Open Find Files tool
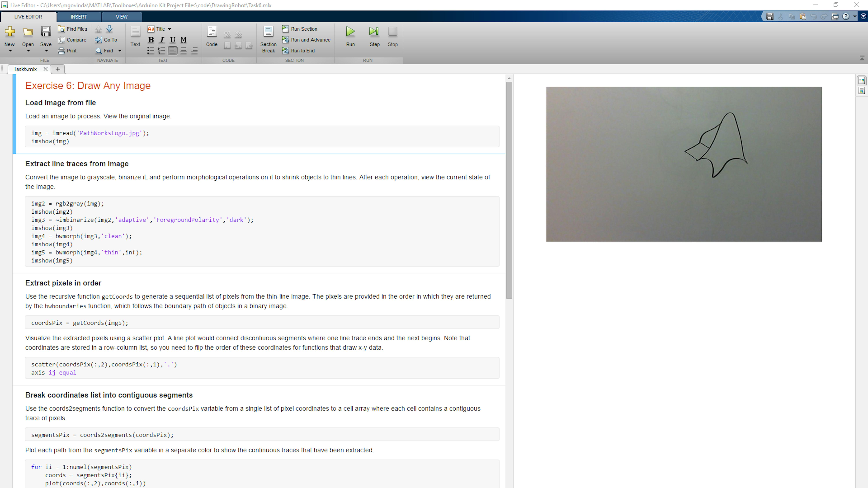The height and width of the screenshot is (488, 868). pyautogui.click(x=72, y=29)
